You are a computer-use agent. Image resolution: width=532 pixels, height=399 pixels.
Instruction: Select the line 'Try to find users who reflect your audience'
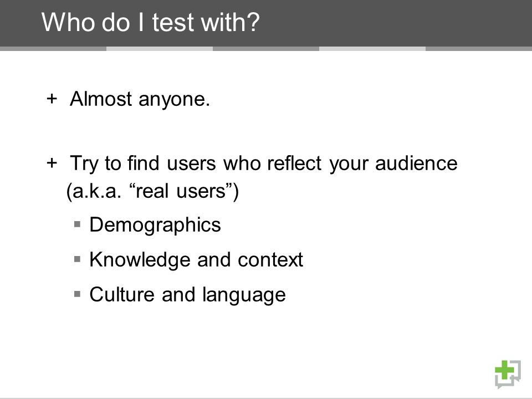point(264,163)
